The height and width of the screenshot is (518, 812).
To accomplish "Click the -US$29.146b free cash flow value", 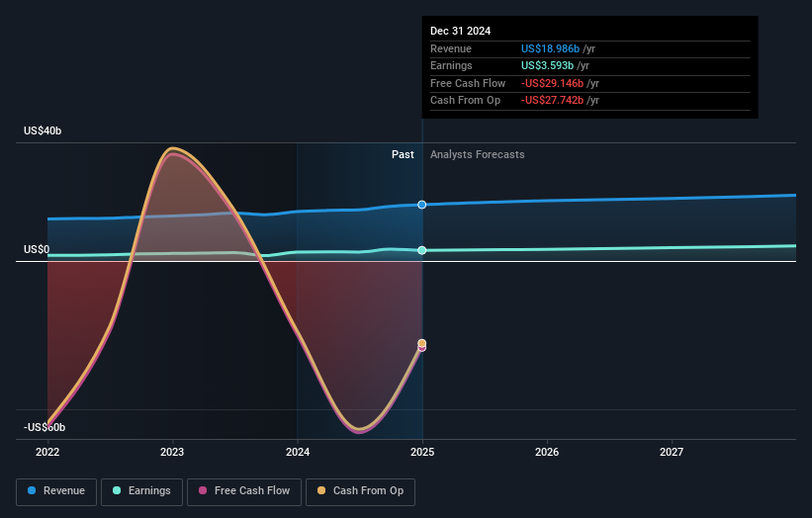I will pos(553,83).
